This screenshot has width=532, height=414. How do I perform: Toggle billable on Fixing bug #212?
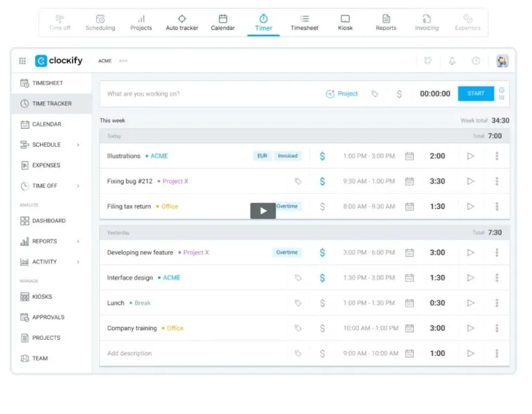pos(322,181)
